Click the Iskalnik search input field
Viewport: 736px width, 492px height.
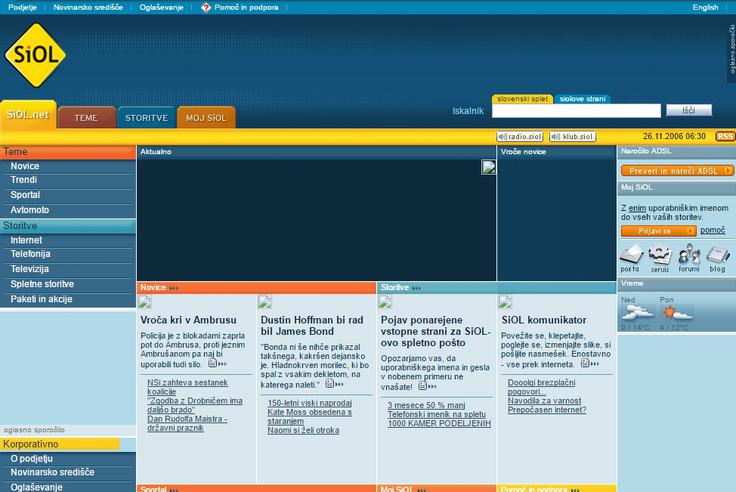(x=576, y=111)
